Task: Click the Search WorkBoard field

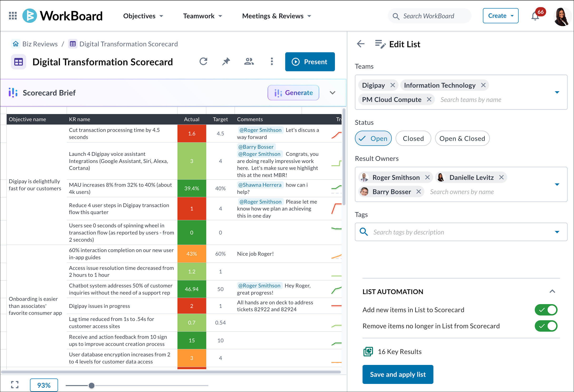Action: coord(429,16)
